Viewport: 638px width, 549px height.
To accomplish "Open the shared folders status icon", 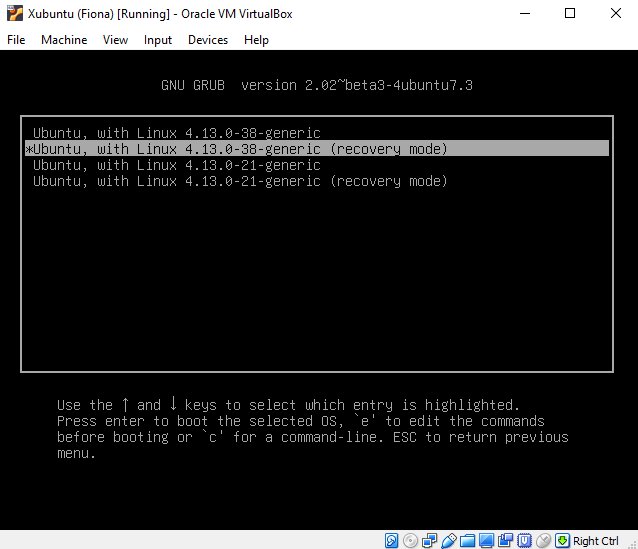I will pos(468,541).
